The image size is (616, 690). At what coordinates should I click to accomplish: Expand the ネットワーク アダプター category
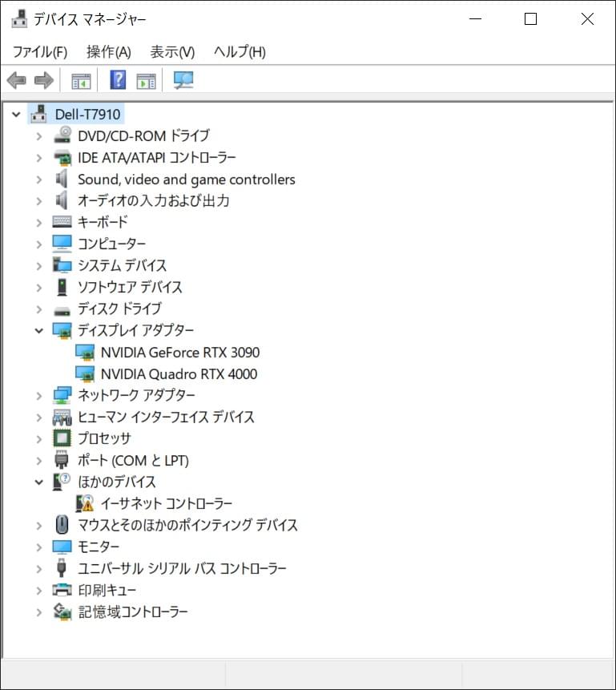pos(39,396)
